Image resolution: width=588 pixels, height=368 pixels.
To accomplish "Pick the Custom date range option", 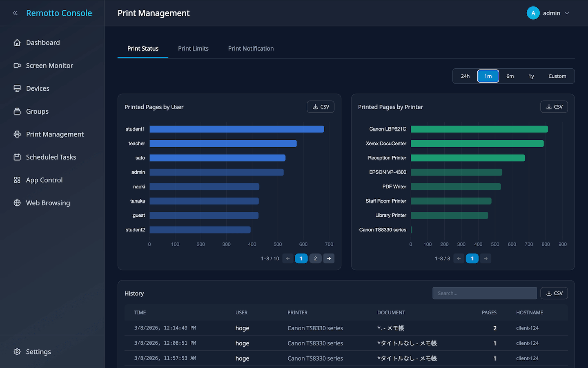I will click(557, 76).
